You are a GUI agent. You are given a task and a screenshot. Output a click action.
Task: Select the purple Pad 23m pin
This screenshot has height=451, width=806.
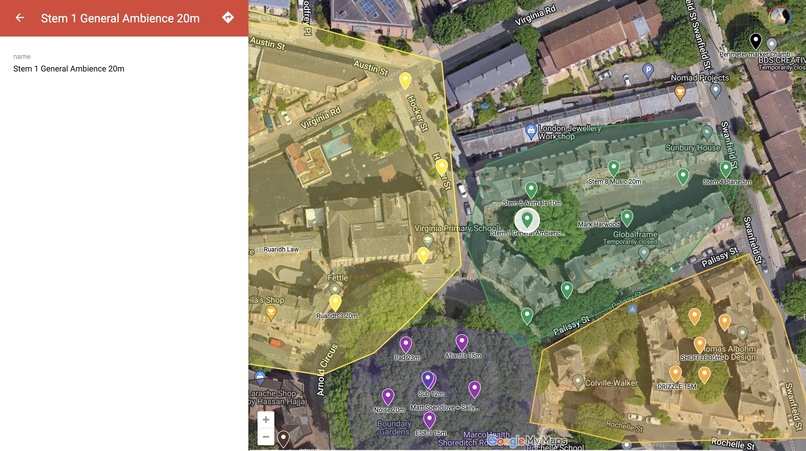click(x=406, y=345)
